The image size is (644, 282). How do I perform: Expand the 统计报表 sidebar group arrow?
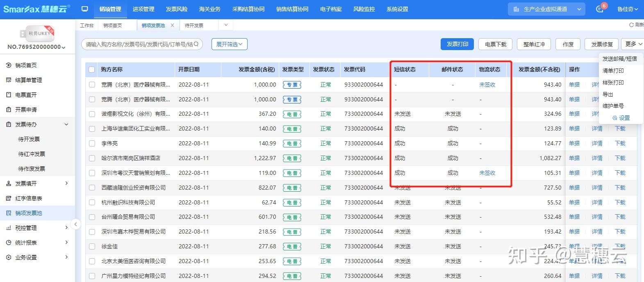click(66, 243)
